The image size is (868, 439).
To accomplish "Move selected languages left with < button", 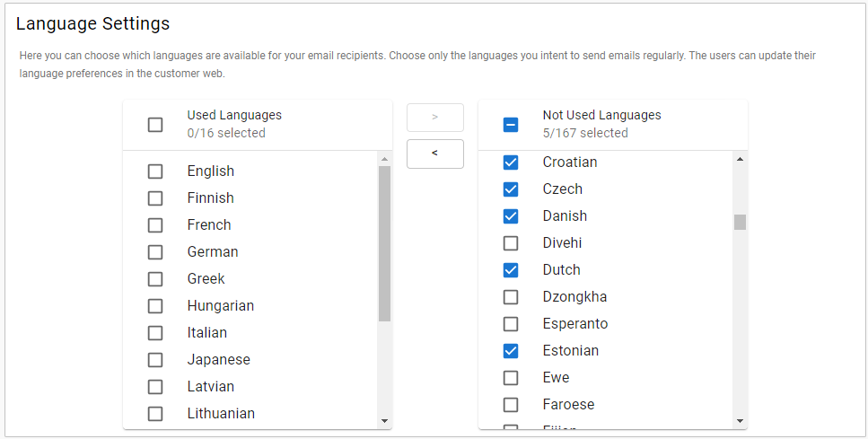I will click(434, 154).
